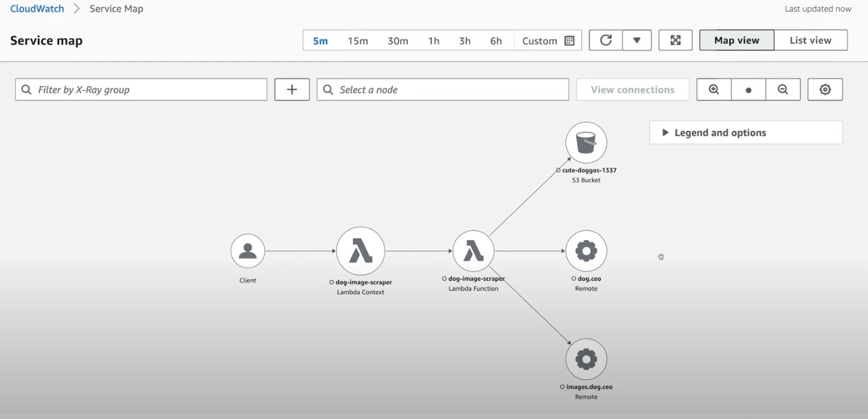The image size is (868, 419).
Task: Click the Client label text
Action: tap(248, 280)
